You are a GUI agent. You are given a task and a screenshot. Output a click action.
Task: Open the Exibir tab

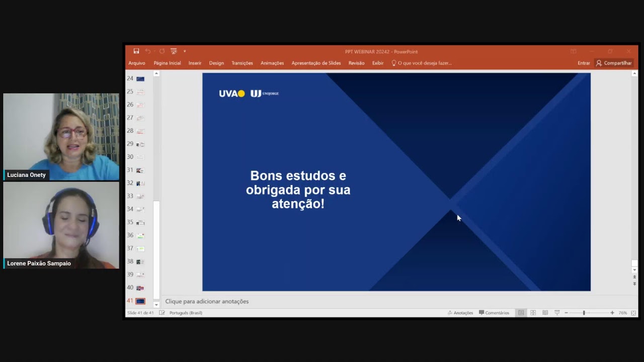coord(378,63)
